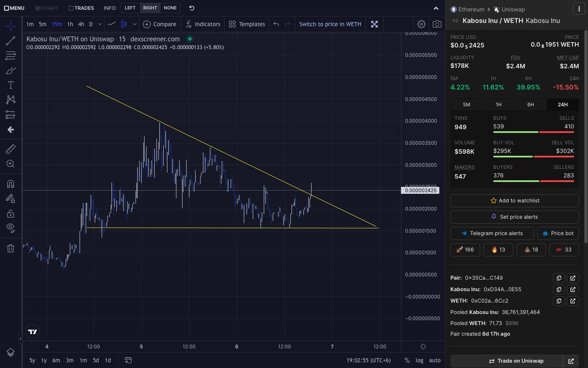Image resolution: width=588 pixels, height=368 pixels.
Task: Toggle stay in drawing mode
Action: (10, 199)
